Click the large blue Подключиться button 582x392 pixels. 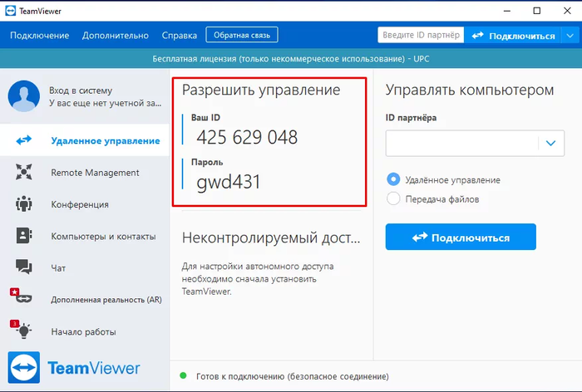460,238
